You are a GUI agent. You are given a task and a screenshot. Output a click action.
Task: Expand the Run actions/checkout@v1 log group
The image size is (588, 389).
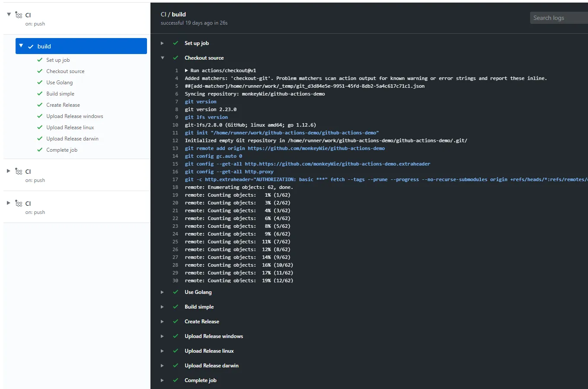(x=186, y=70)
